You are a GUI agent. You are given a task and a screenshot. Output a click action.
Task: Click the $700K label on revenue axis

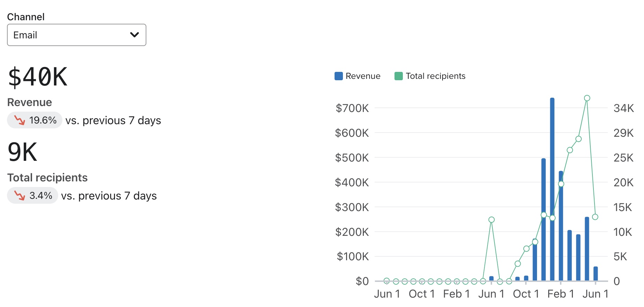click(352, 108)
